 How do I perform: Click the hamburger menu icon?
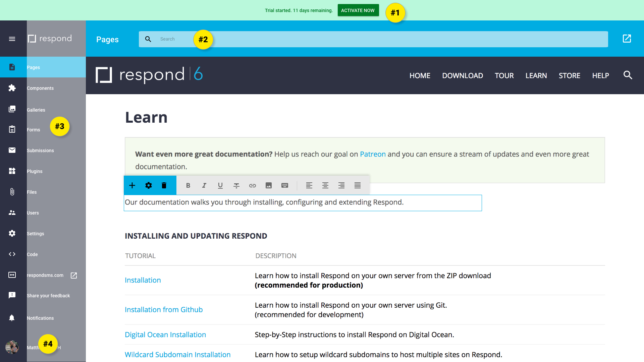(12, 39)
